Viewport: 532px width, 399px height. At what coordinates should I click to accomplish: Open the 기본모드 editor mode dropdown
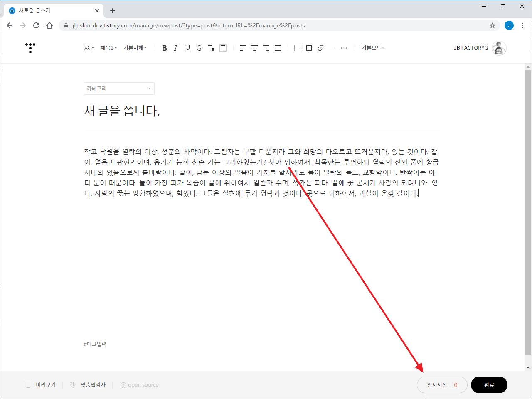(373, 48)
